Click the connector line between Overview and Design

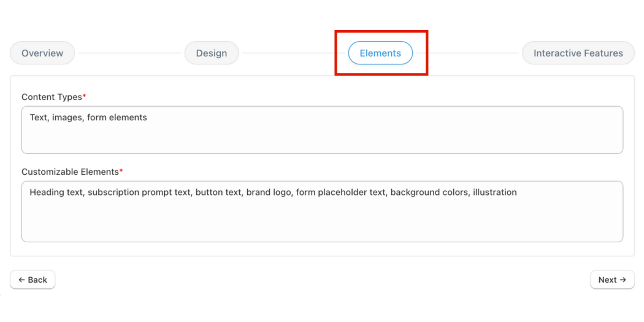tap(129, 53)
